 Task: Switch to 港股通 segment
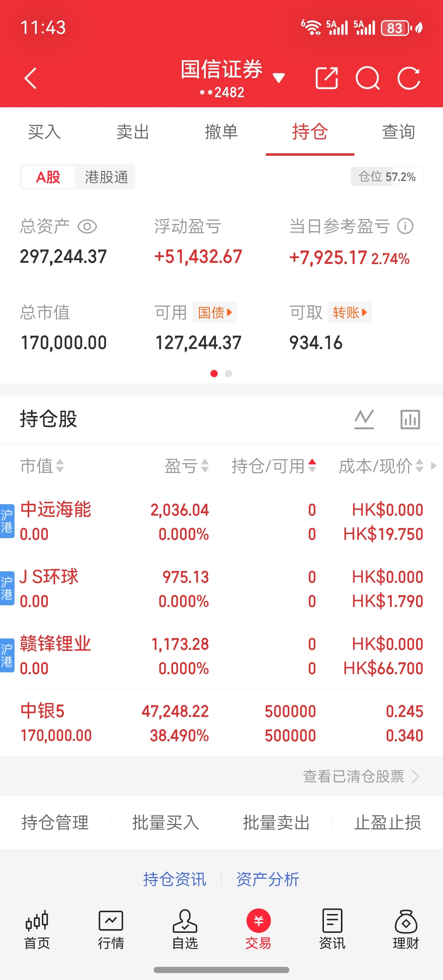click(x=106, y=177)
